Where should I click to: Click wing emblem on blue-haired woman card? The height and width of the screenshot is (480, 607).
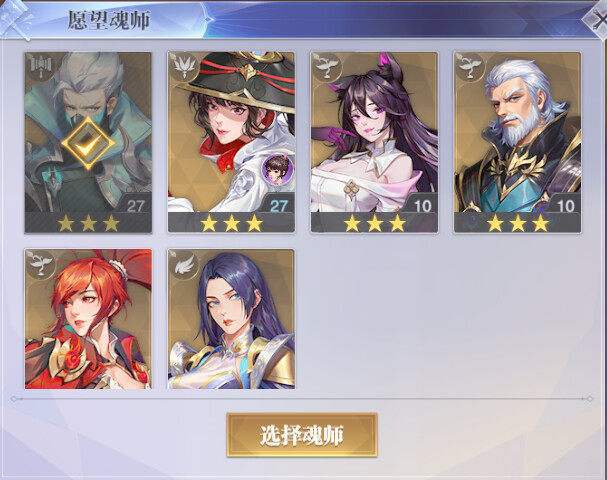click(x=184, y=264)
